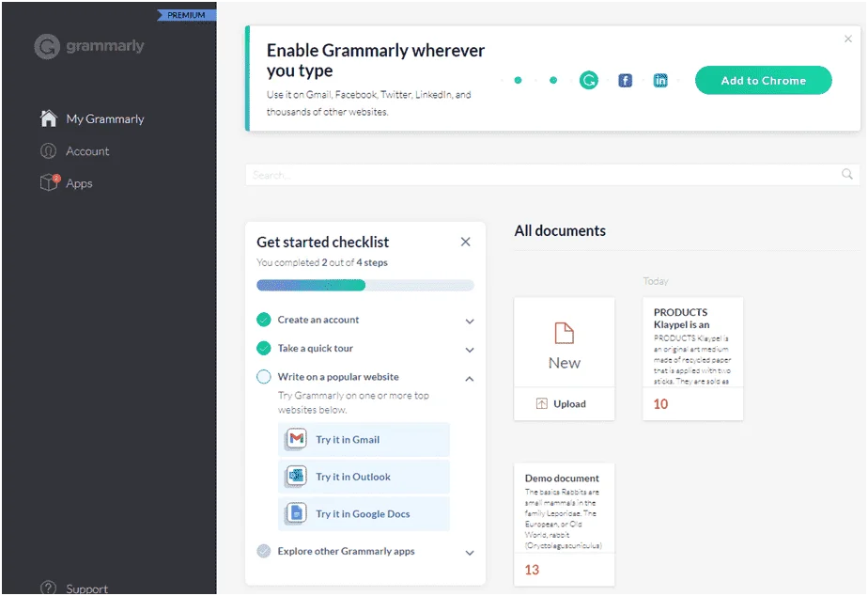Screen dimensions: 868x596
Task: Open the PRODUCTS Klaypel document card
Action: click(x=692, y=358)
